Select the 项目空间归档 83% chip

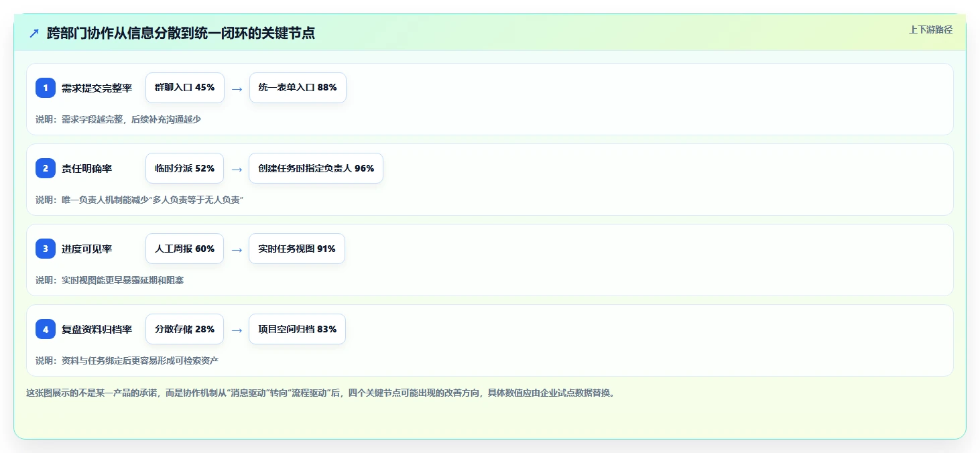[x=297, y=329]
